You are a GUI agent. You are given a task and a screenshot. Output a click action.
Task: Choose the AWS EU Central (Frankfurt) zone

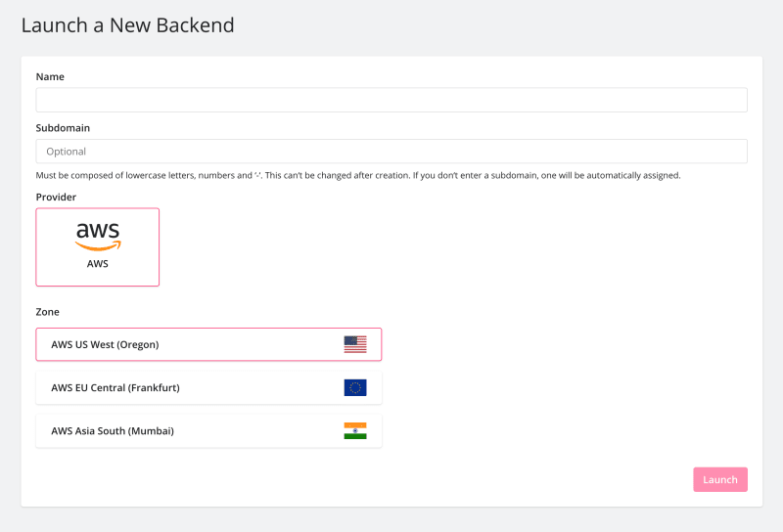pyautogui.click(x=208, y=388)
